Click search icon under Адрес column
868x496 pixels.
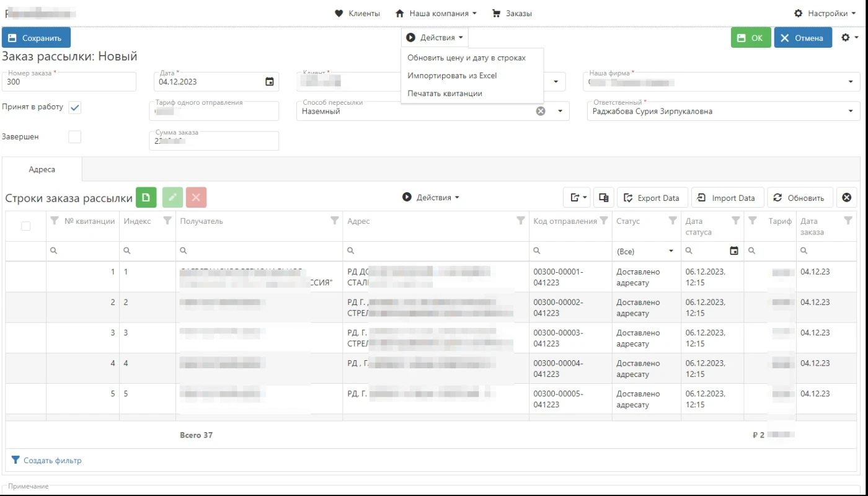pyautogui.click(x=351, y=251)
